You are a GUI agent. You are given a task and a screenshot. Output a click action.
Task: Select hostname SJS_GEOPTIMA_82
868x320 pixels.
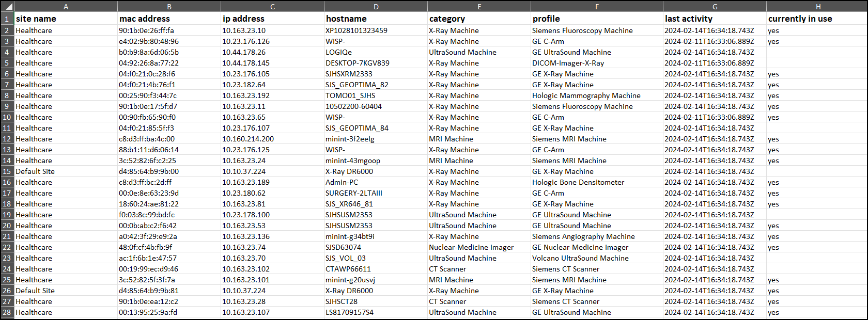click(x=376, y=85)
